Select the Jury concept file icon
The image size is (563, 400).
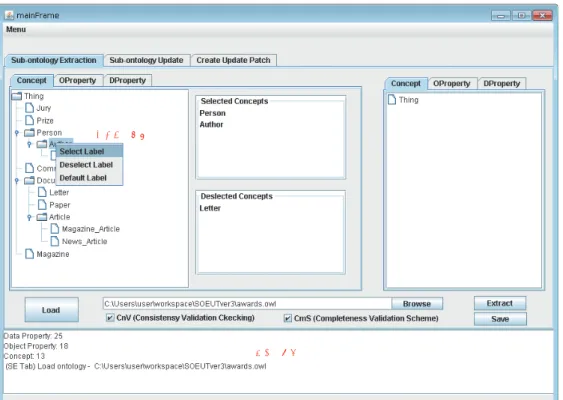pyautogui.click(x=29, y=108)
